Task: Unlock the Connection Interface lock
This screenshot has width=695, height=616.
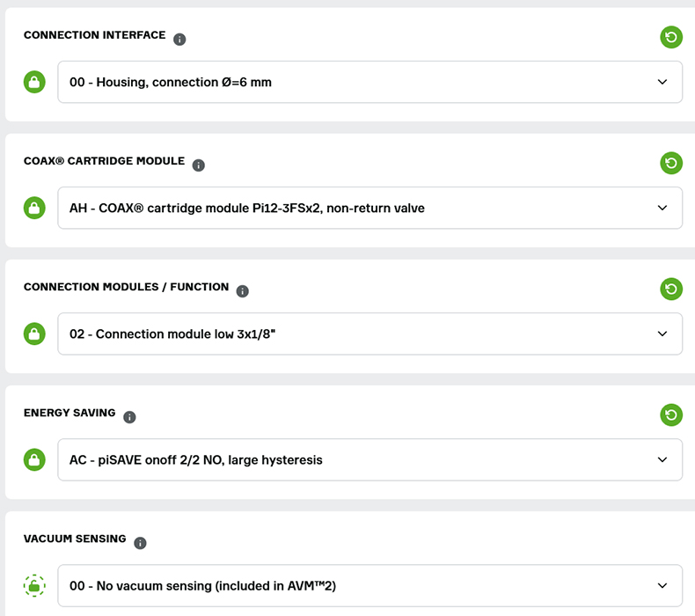Action: [x=34, y=83]
